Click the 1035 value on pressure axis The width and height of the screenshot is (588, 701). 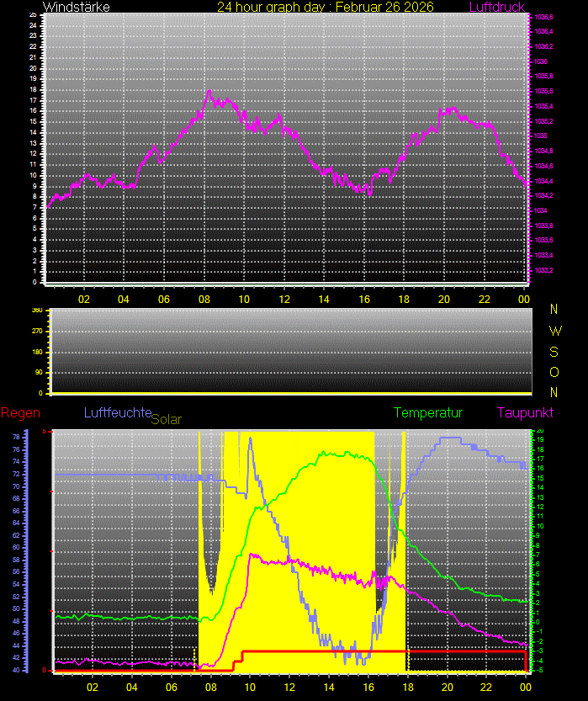point(541,135)
